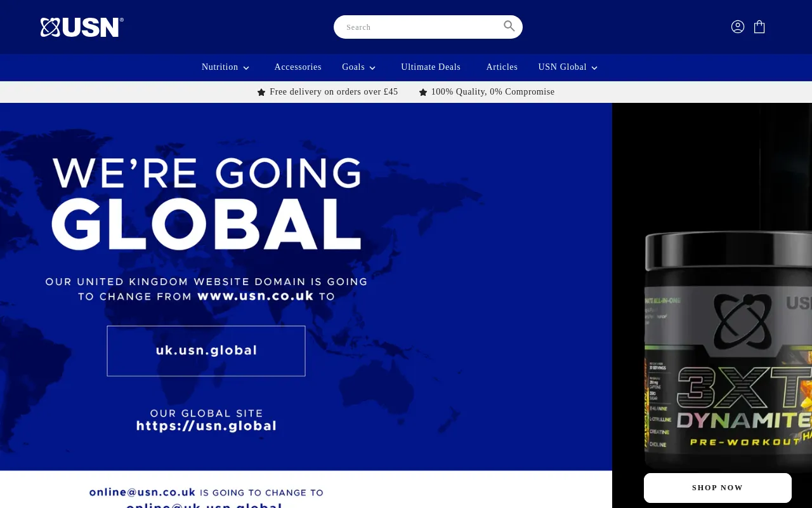Click the star icon beside free delivery message
This screenshot has width=812, height=508.
pyautogui.click(x=261, y=92)
